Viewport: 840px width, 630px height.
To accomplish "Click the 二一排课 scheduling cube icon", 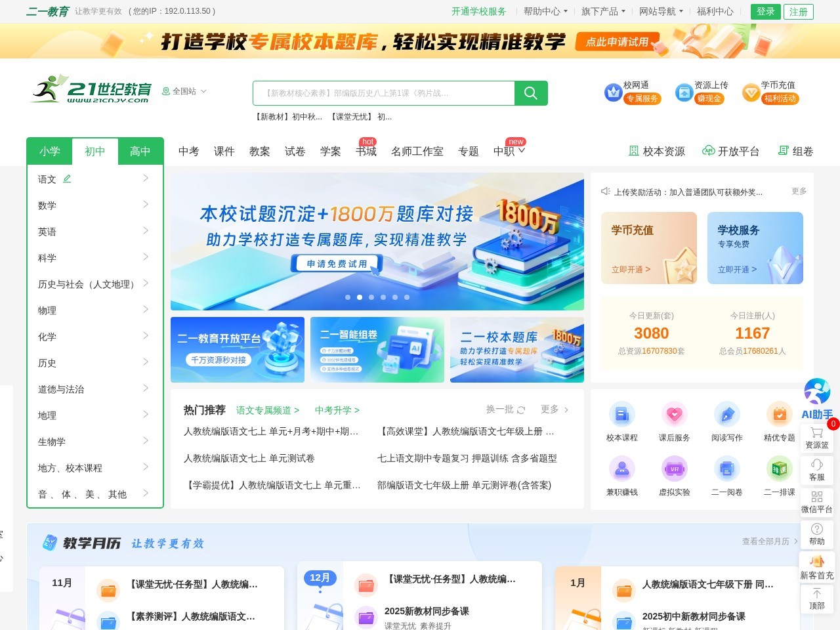I will (x=780, y=469).
